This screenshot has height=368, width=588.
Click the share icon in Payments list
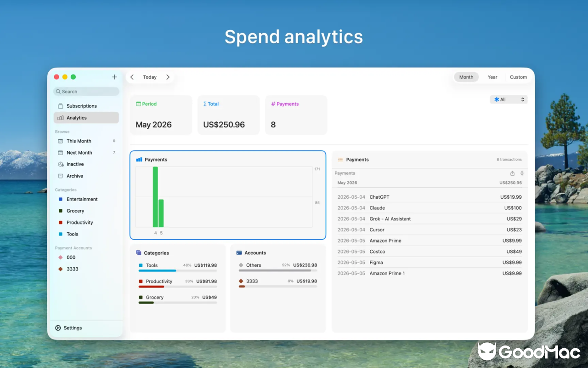(512, 173)
